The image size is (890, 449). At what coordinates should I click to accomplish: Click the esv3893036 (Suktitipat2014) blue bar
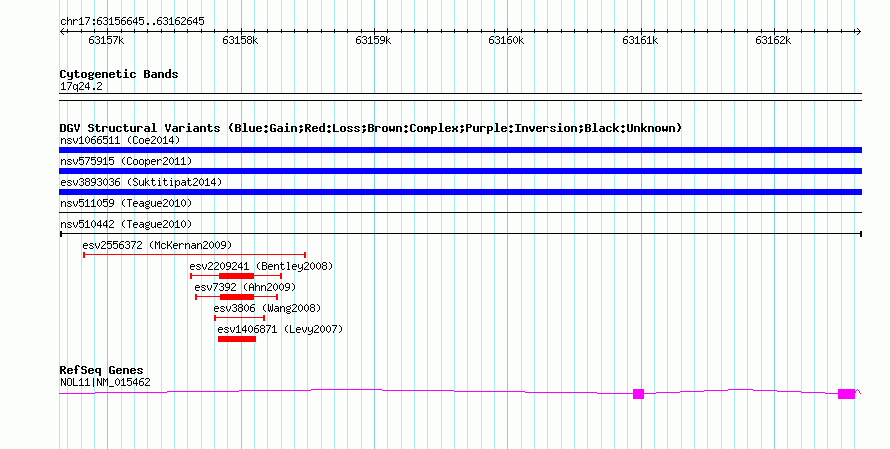(x=460, y=192)
